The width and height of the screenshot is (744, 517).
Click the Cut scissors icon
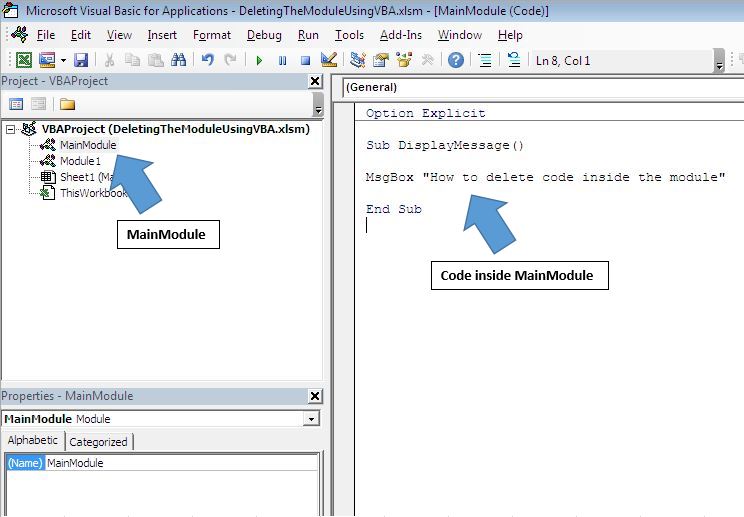pos(110,60)
